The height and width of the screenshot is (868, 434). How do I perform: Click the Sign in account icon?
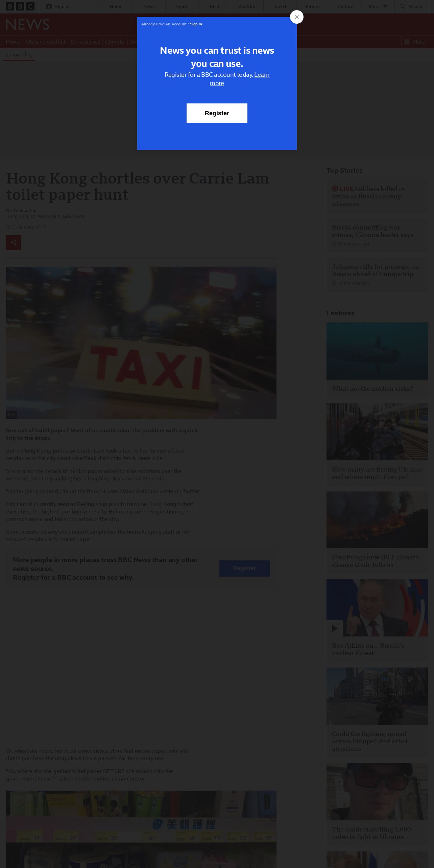[49, 6]
